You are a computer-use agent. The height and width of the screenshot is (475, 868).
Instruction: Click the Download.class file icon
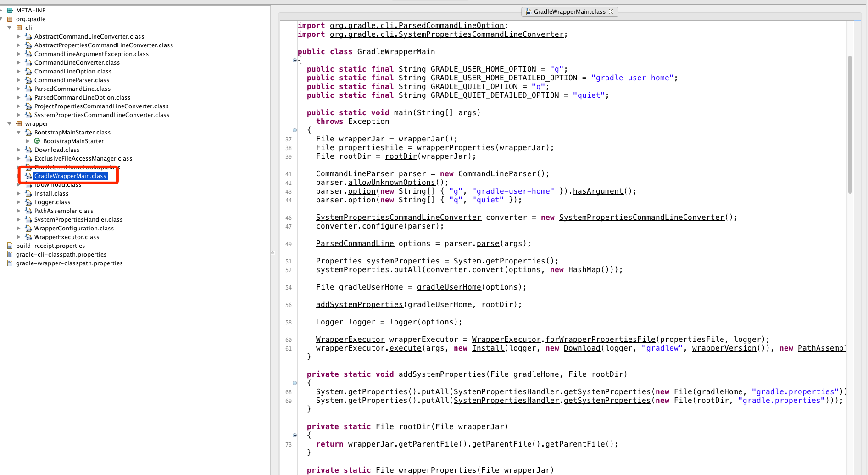(x=28, y=150)
